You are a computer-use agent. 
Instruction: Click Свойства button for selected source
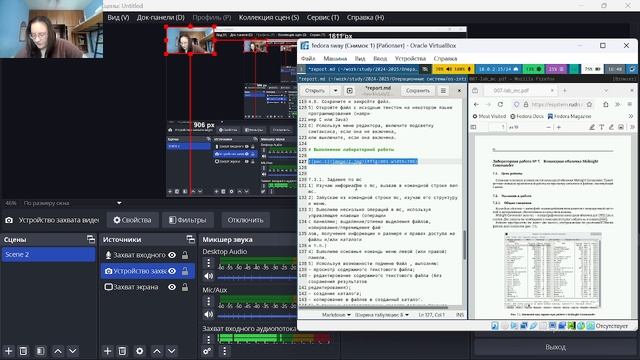coord(132,220)
